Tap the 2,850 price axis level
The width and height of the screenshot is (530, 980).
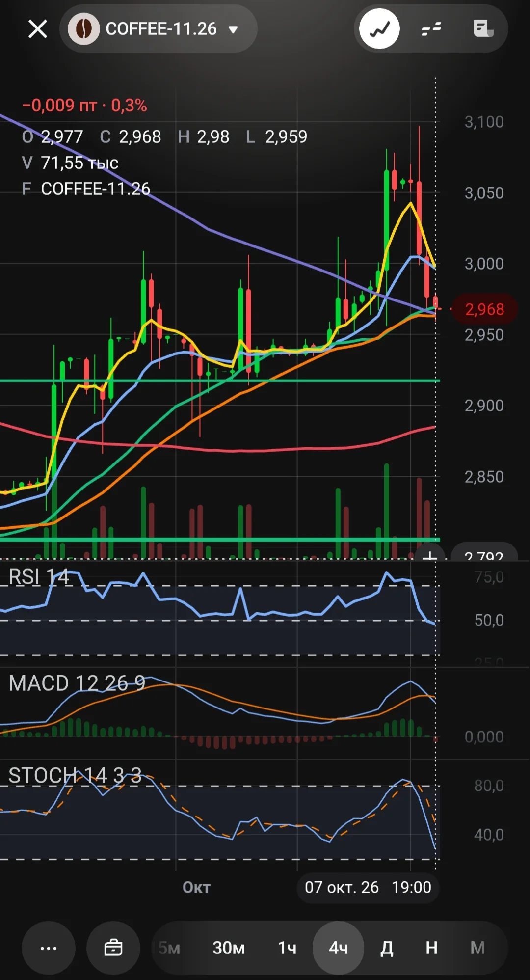pos(484,477)
